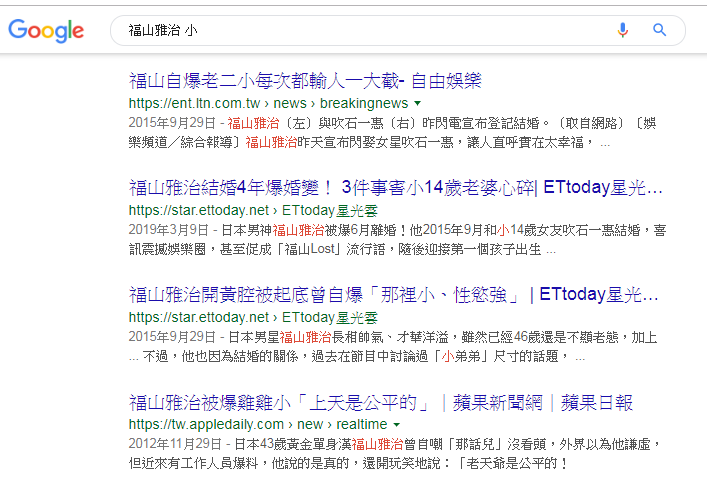Click the date 2015年9月29日 in first snippet
Image resolution: width=707 pixels, height=484 pixels.
tap(172, 123)
